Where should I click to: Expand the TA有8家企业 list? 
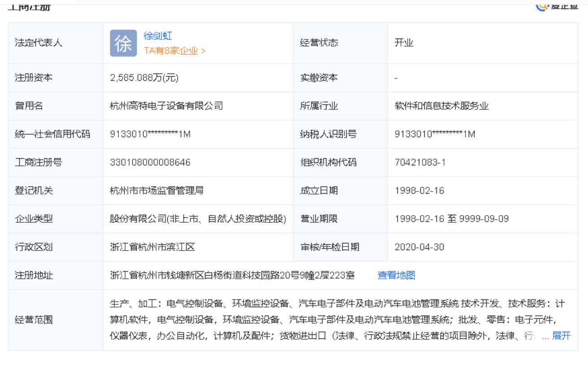click(x=174, y=51)
